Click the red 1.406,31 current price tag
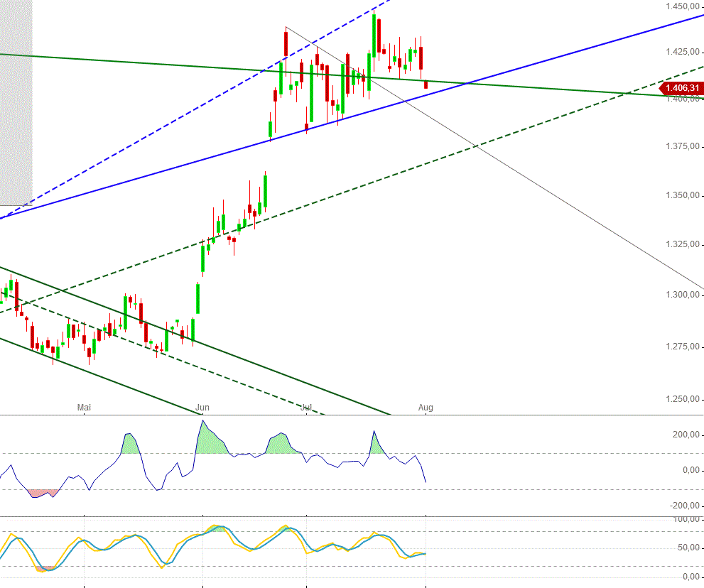This screenshot has width=704, height=588. [681, 88]
